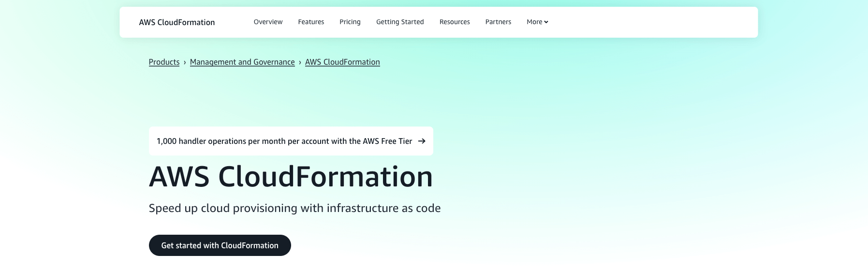The width and height of the screenshot is (868, 269).
Task: Go to the Features tab
Action: [311, 22]
